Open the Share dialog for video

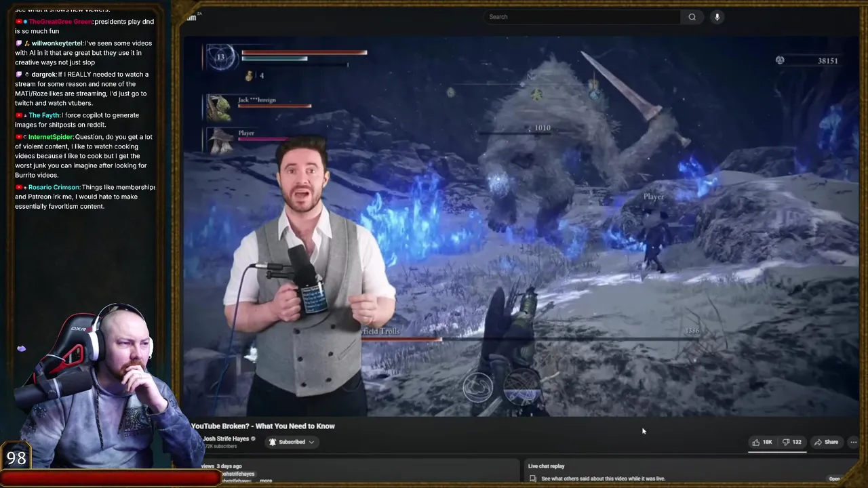(x=826, y=442)
